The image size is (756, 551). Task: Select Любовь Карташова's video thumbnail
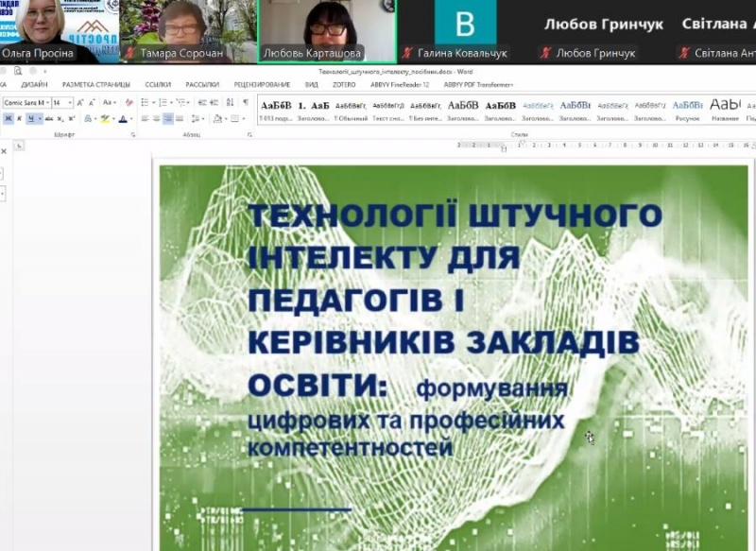point(327,30)
